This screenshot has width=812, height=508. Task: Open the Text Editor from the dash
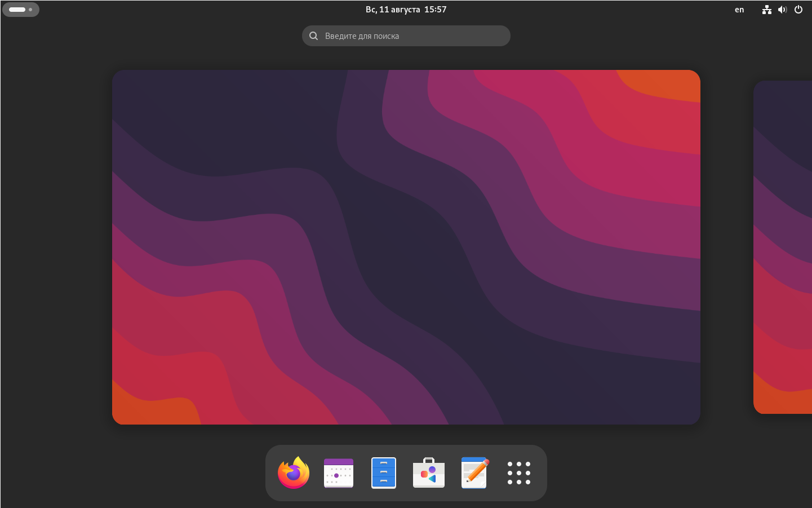point(474,473)
